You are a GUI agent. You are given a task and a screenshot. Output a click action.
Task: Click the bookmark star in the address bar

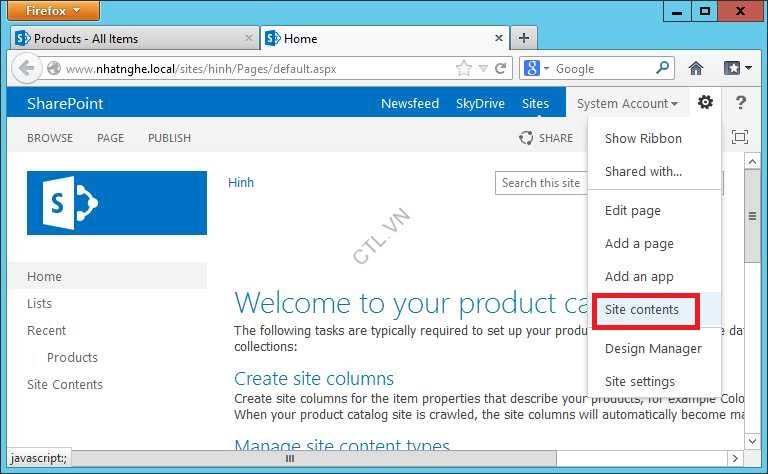[463, 68]
